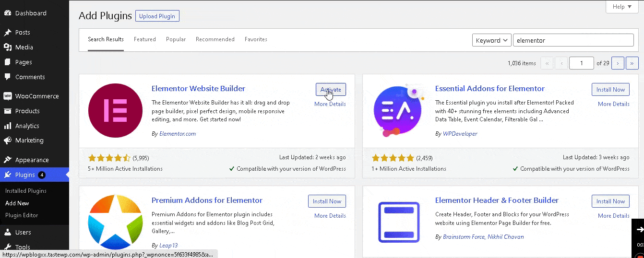Open author link Elementor.com

(177, 134)
